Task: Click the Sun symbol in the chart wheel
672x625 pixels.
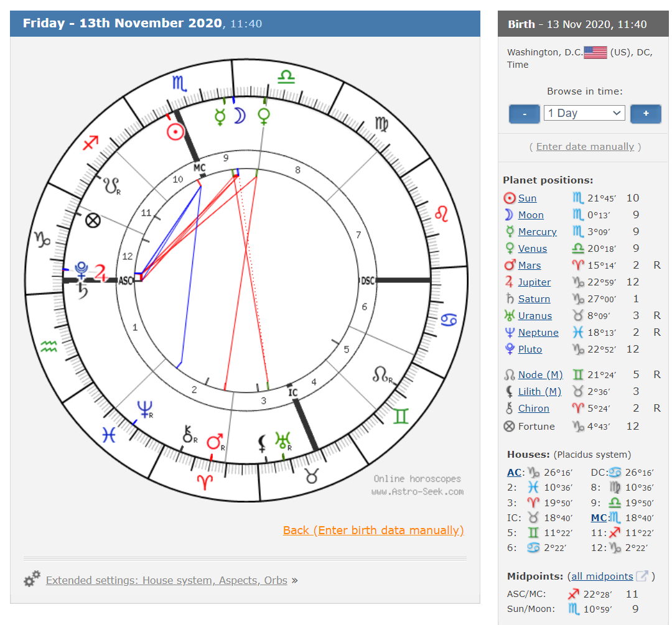Action: 175,131
